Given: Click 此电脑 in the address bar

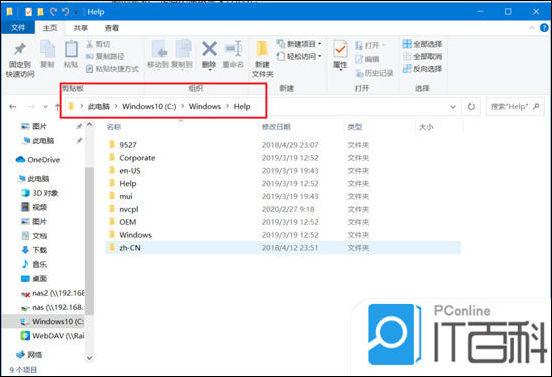Looking at the screenshot, I should coord(99,106).
